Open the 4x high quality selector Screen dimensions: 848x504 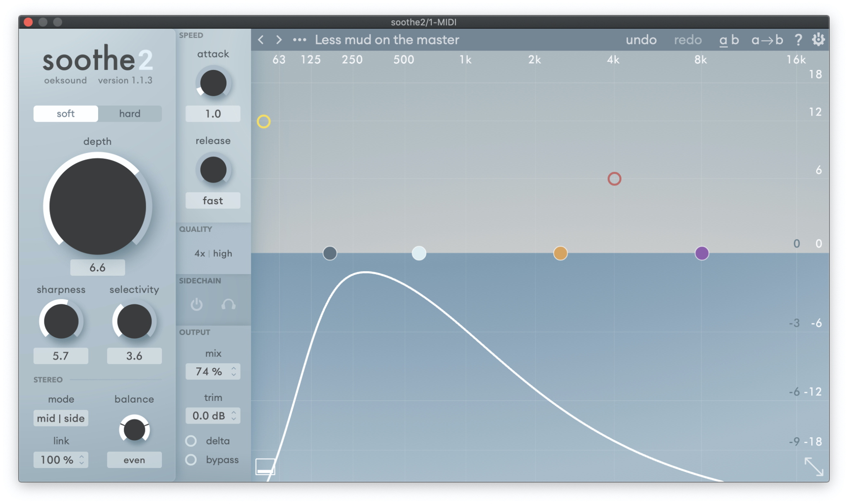pyautogui.click(x=213, y=253)
